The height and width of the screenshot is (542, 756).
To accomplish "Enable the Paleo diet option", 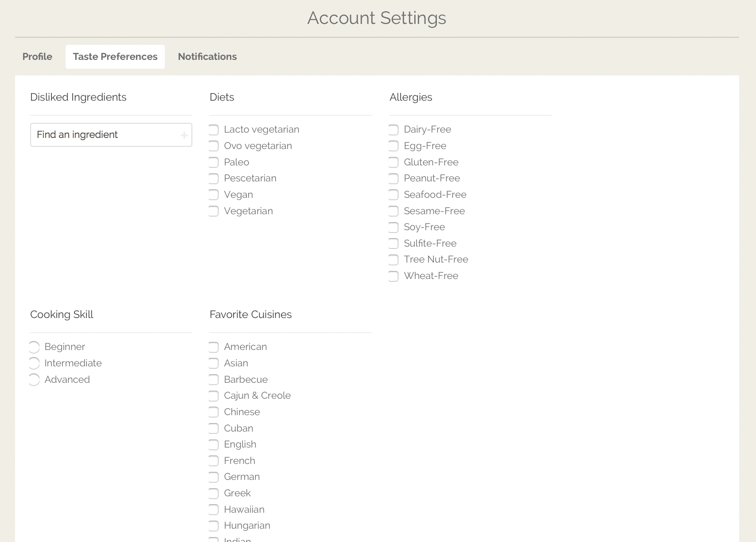I will (x=214, y=162).
